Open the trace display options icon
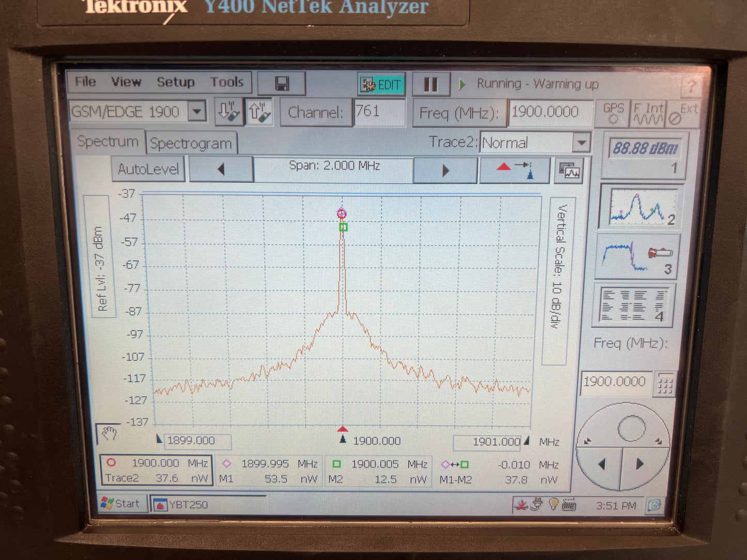This screenshot has width=747, height=560. 569,171
